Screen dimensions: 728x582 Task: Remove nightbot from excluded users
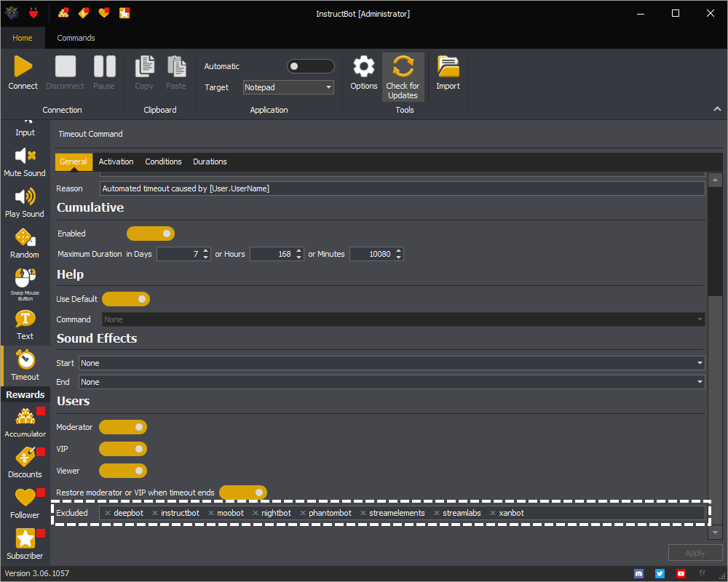click(x=256, y=513)
